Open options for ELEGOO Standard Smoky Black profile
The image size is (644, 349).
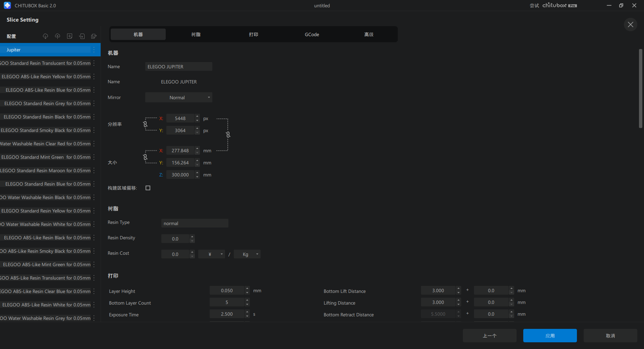point(94,130)
